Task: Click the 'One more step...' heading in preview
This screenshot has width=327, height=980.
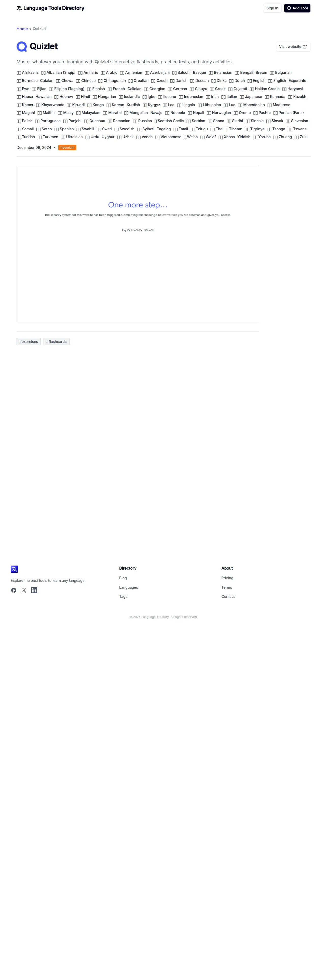Action: coord(138,205)
